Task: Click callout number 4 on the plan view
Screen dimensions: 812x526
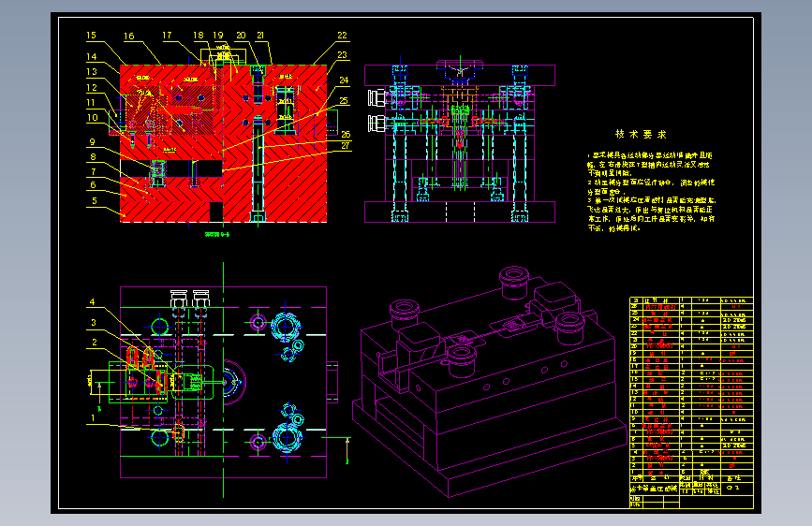Action: click(x=92, y=301)
